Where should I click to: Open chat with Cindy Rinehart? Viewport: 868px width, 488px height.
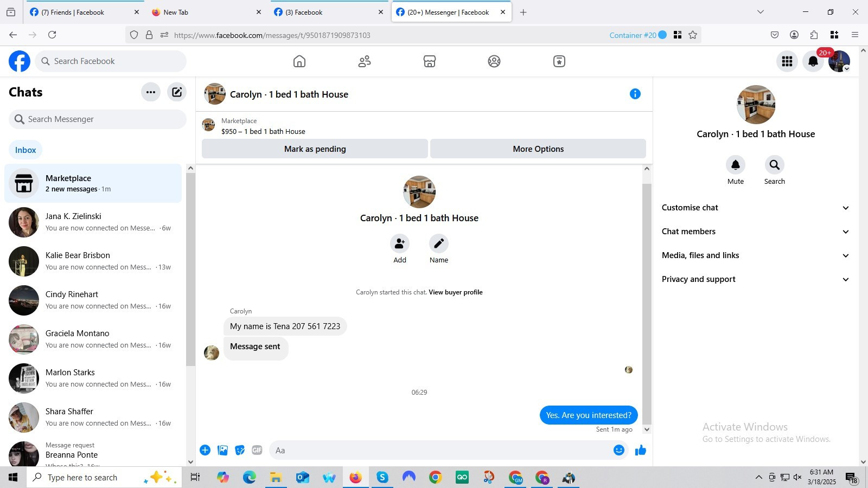tap(93, 300)
